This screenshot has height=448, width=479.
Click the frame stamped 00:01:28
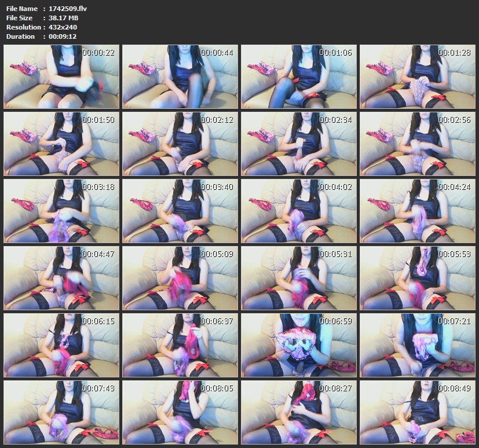point(418,77)
